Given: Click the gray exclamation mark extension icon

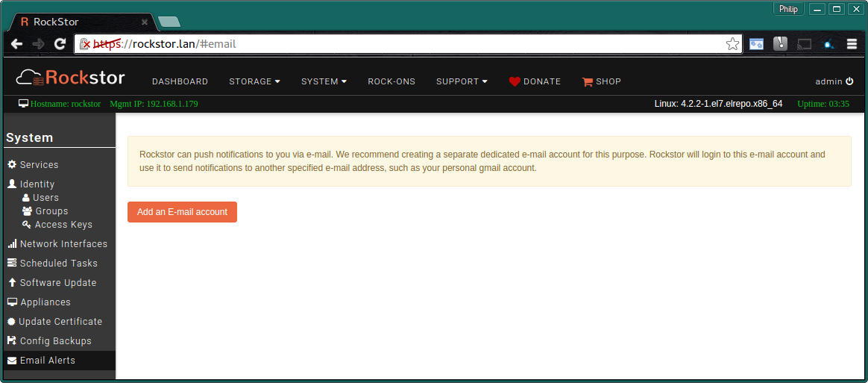Looking at the screenshot, I should [780, 44].
